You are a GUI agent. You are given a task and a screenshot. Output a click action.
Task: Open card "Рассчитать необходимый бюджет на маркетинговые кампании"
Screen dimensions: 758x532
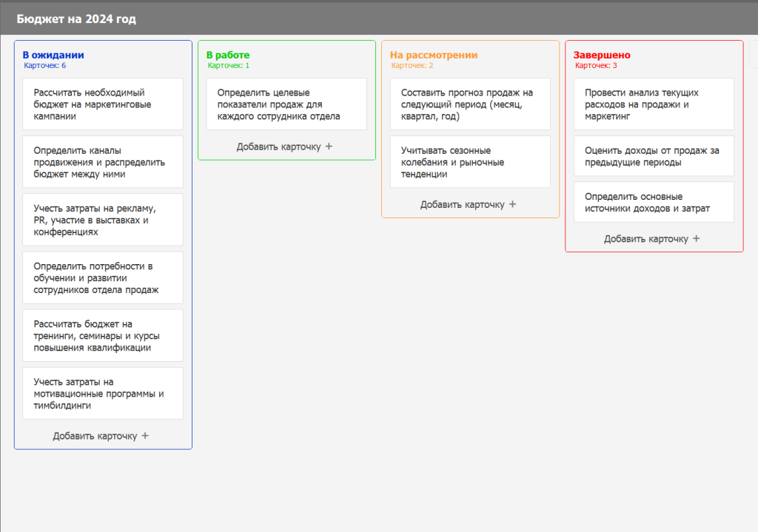click(103, 104)
